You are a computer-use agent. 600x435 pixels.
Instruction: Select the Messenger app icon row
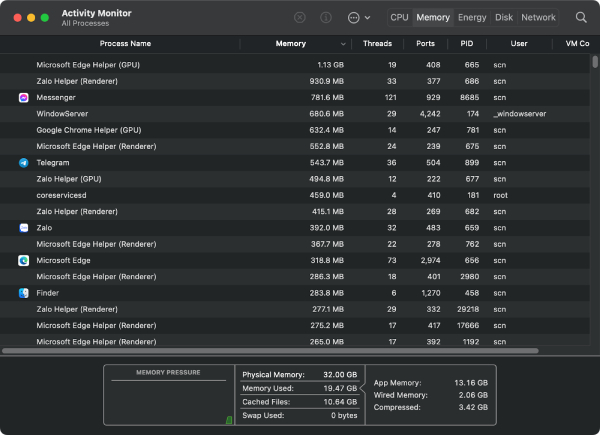tap(295, 98)
